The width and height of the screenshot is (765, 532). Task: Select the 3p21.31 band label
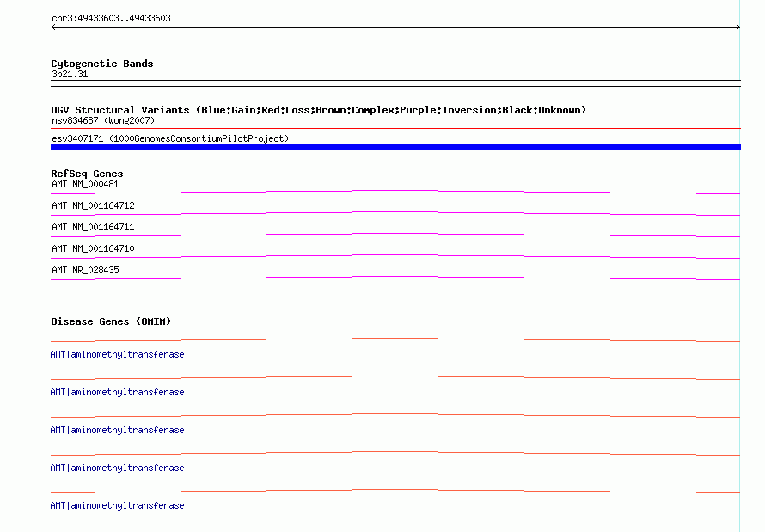pos(70,74)
